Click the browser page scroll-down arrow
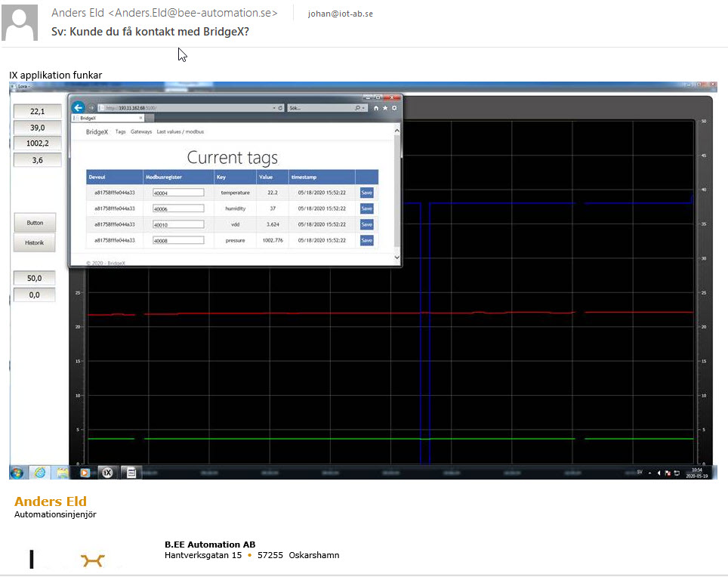 [x=397, y=258]
